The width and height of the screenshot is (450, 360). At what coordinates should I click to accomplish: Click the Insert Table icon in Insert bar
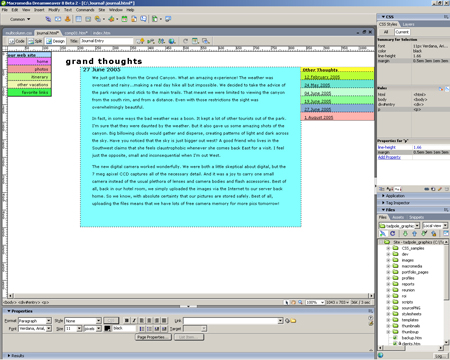click(x=78, y=19)
